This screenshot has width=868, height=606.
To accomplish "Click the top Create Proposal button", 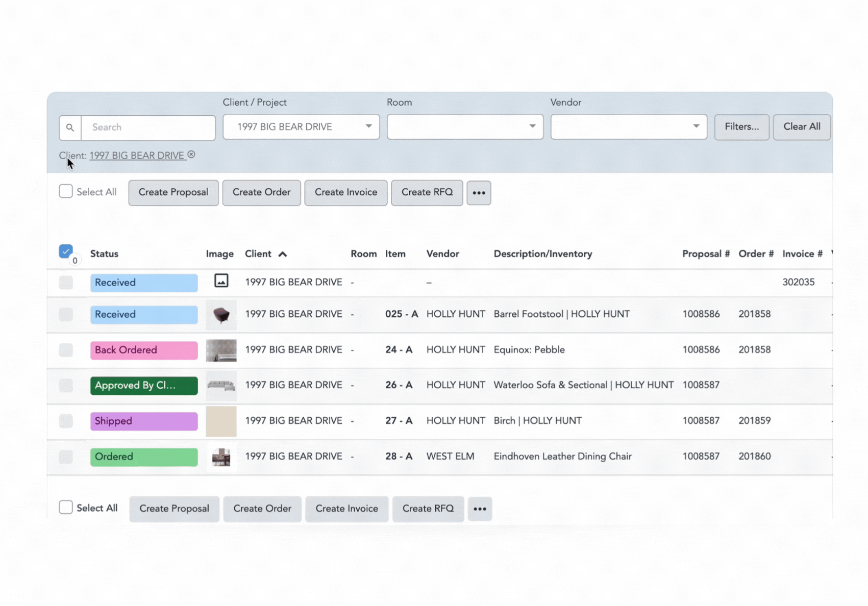I will 173,193.
